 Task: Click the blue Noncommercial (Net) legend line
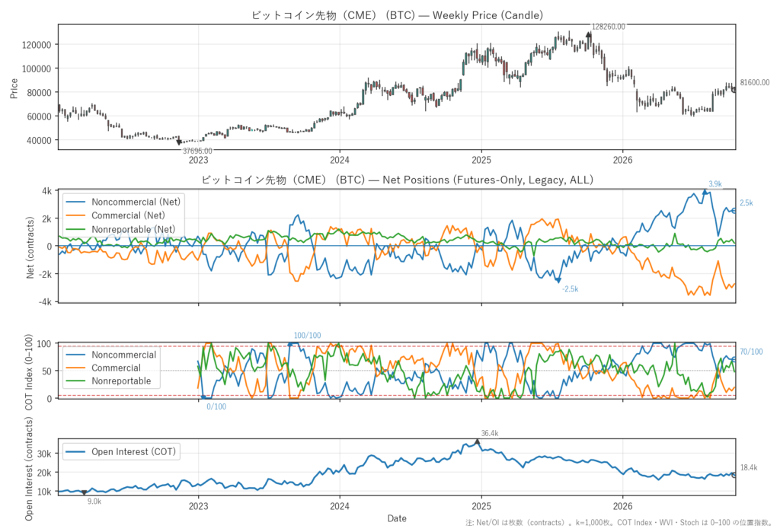(75, 202)
